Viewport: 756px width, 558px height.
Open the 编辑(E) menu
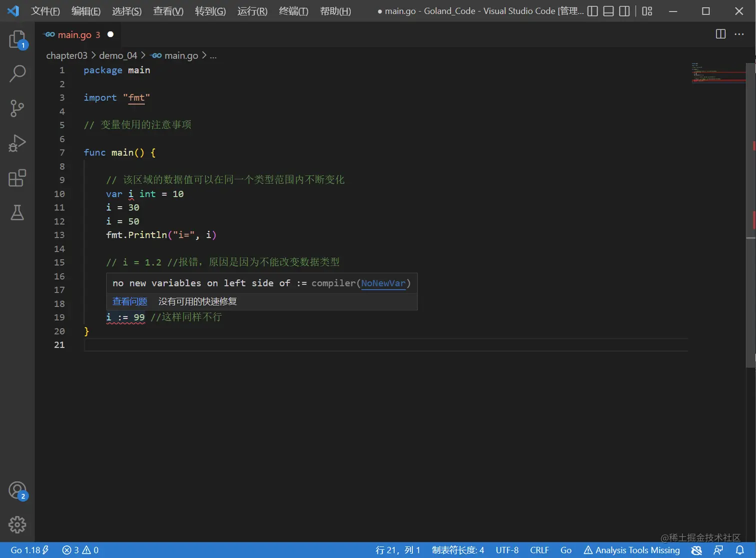pyautogui.click(x=86, y=11)
